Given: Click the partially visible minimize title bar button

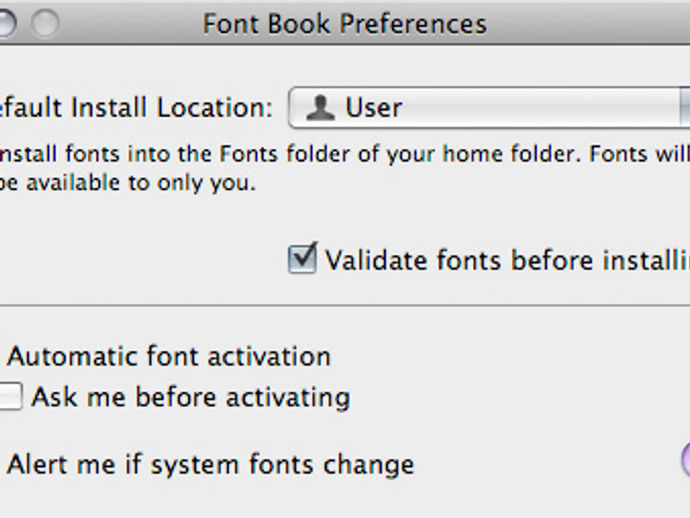Looking at the screenshot, I should [7, 23].
